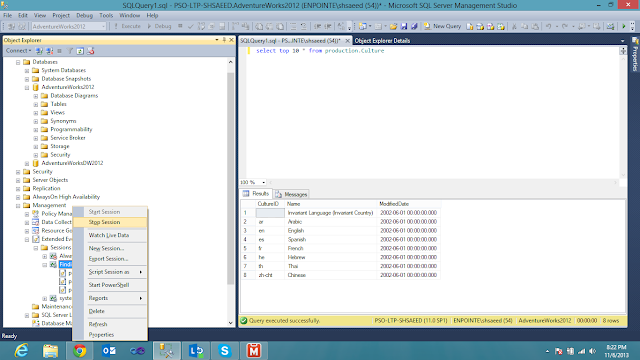Click the Database Engine Query icon after New Query
The height and width of the screenshot is (360, 640).
coord(469,26)
